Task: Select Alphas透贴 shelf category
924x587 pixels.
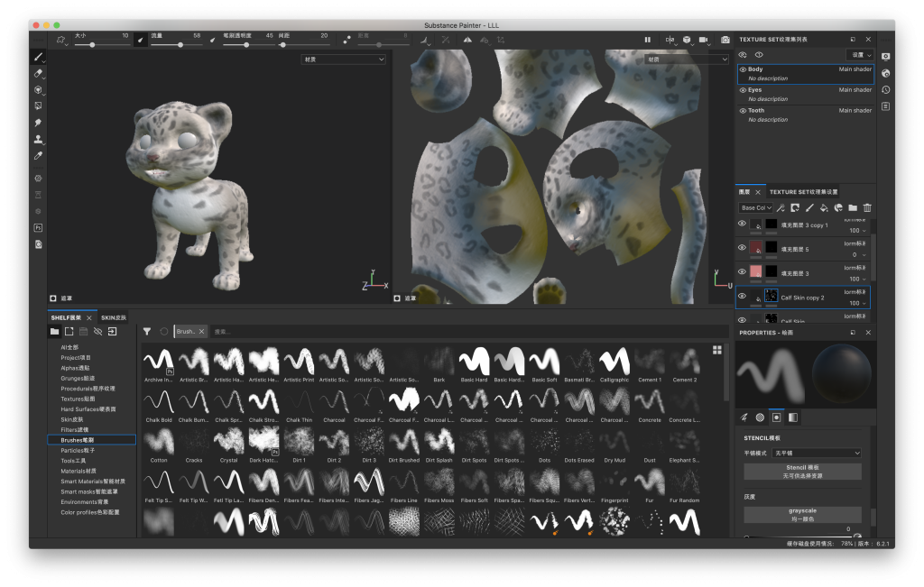Action: tap(77, 368)
